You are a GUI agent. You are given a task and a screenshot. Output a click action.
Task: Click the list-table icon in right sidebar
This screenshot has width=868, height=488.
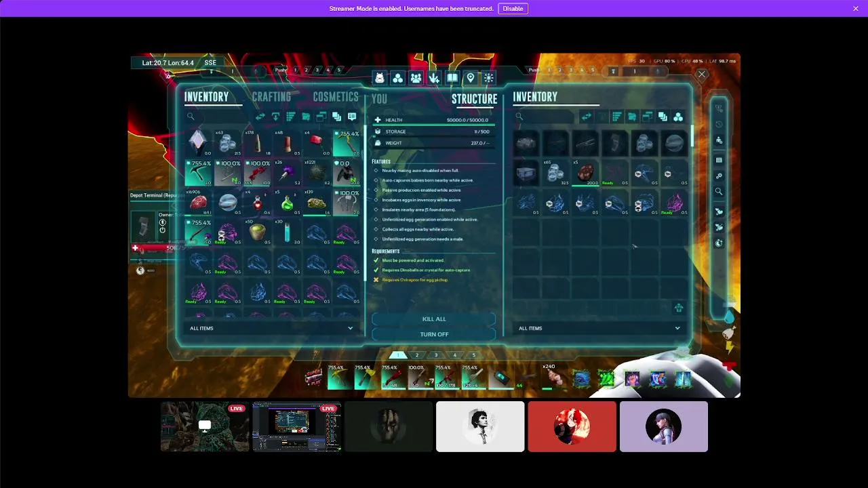pos(719,160)
